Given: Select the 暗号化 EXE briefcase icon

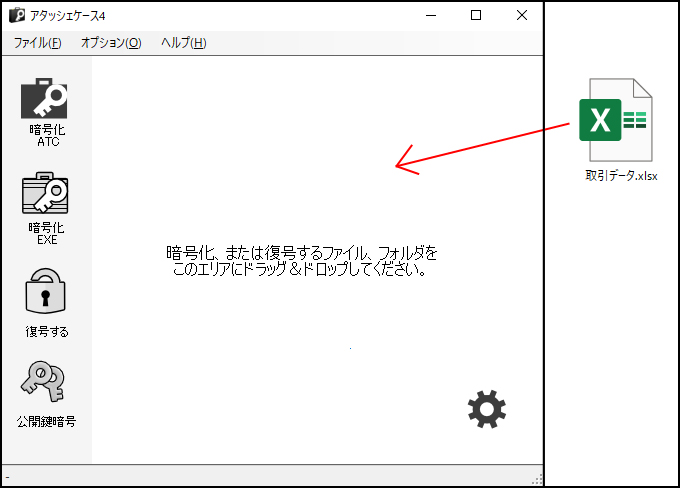Looking at the screenshot, I should point(45,193).
